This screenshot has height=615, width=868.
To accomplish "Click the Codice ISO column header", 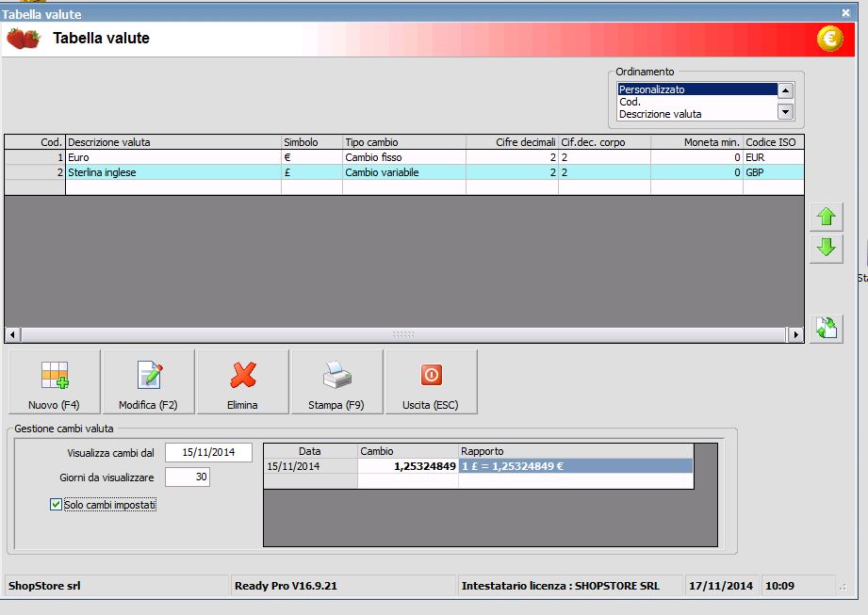I will tap(774, 142).
